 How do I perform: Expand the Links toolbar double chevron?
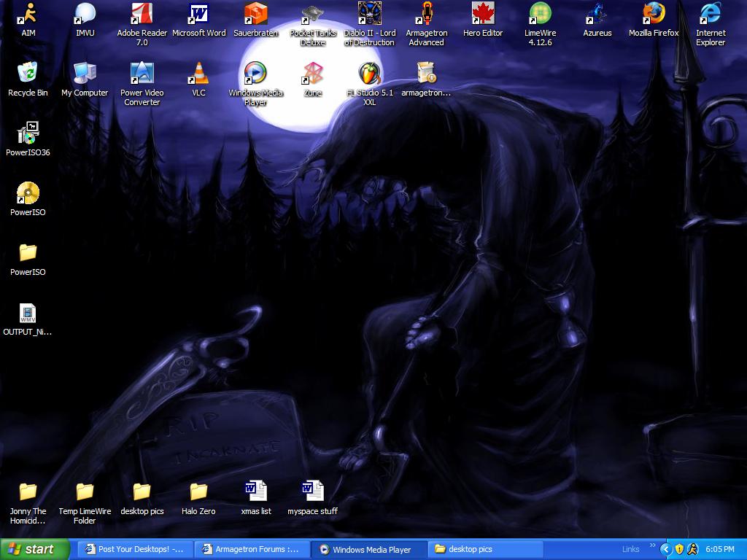pyautogui.click(x=651, y=545)
